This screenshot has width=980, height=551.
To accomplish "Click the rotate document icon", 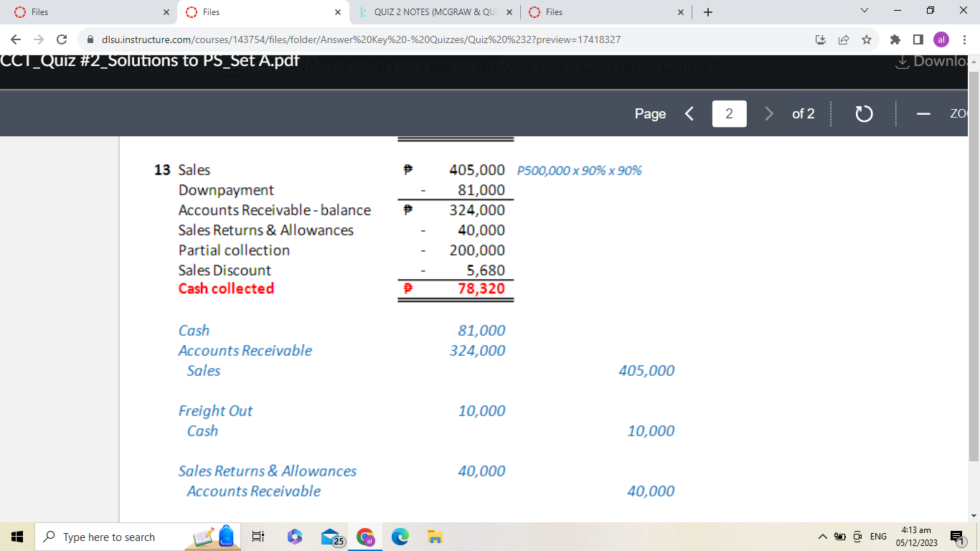I will pyautogui.click(x=864, y=114).
